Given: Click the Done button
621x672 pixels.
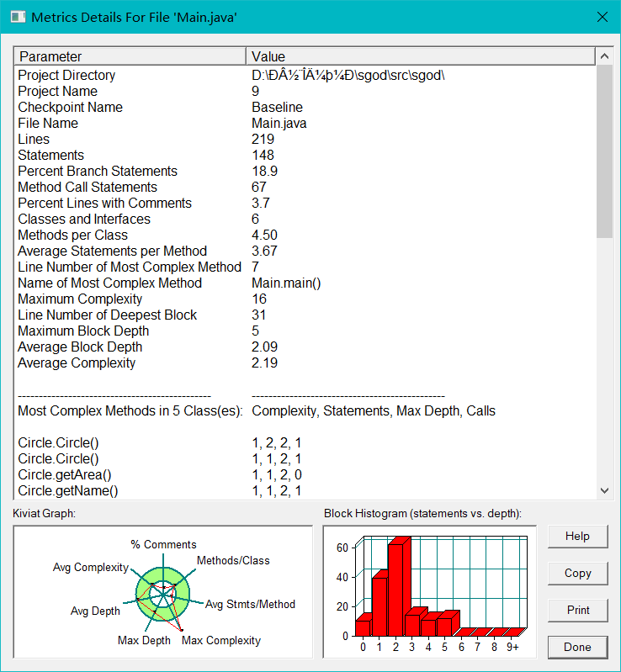Looking at the screenshot, I should pos(578,647).
